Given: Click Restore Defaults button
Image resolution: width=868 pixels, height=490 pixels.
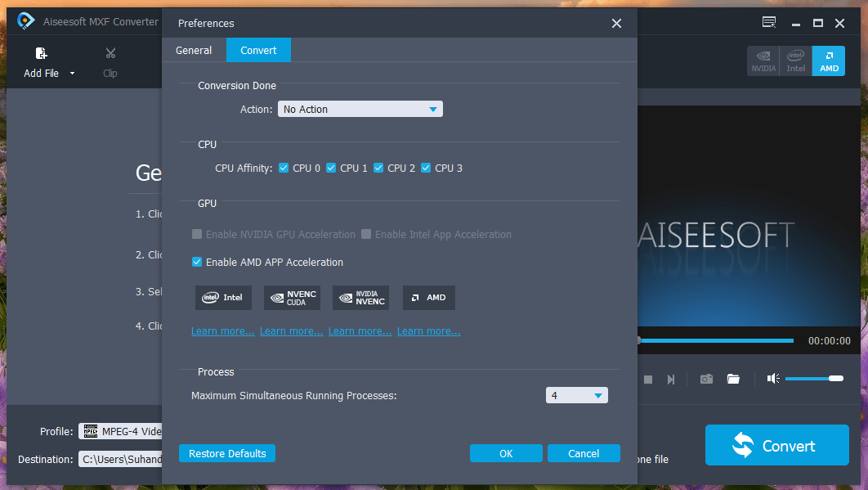Looking at the screenshot, I should point(227,453).
